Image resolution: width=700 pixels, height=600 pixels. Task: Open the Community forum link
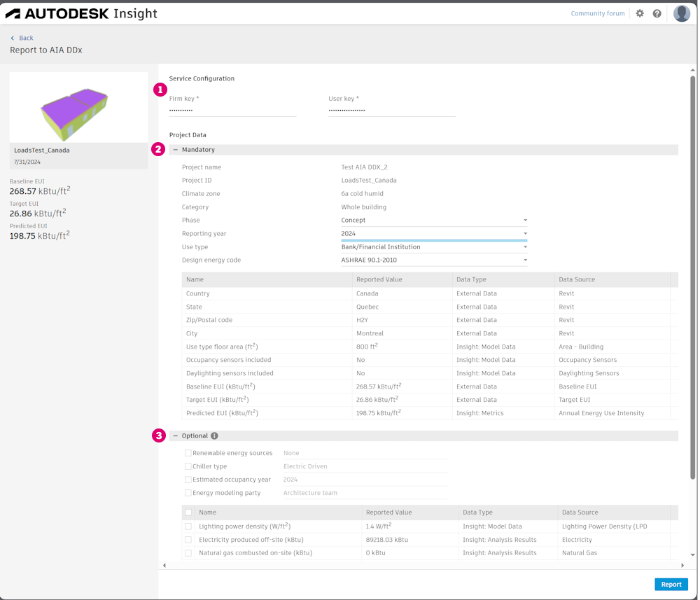coord(597,13)
